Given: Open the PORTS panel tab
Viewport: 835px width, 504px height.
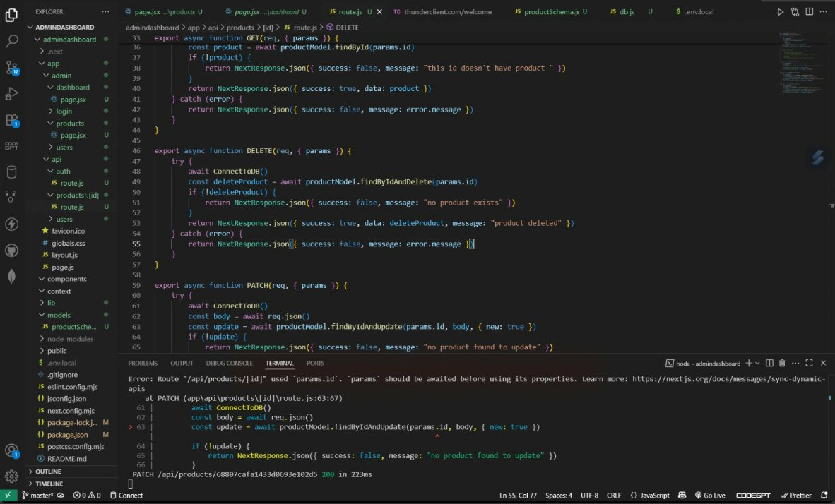Looking at the screenshot, I should pyautogui.click(x=315, y=363).
